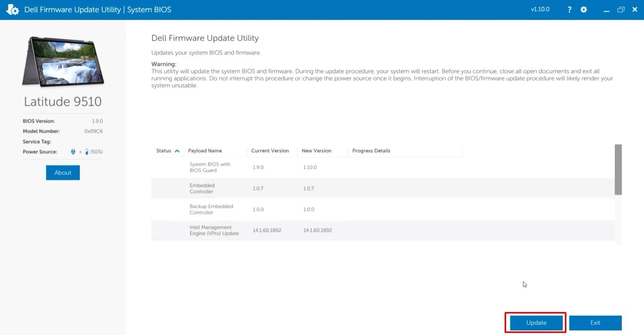The width and height of the screenshot is (644, 335).
Task: Click the payload list scrollbar thumb
Action: (x=618, y=169)
